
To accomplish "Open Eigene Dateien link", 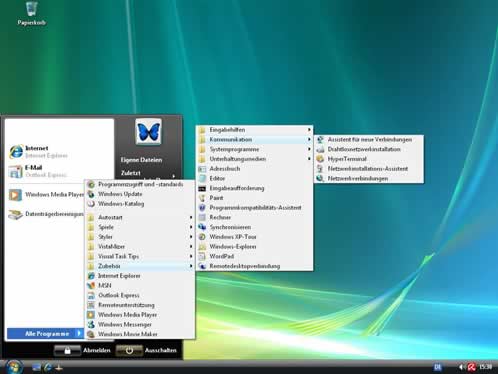I will [141, 160].
